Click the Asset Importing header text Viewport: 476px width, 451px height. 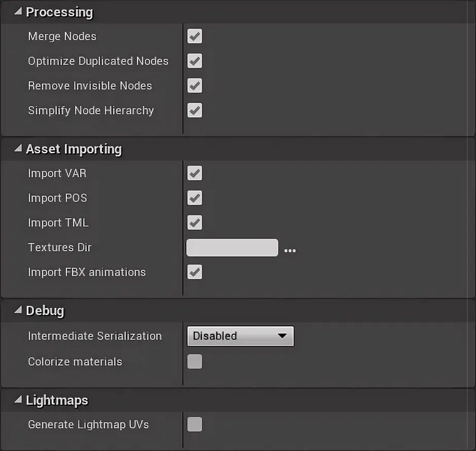[74, 149]
